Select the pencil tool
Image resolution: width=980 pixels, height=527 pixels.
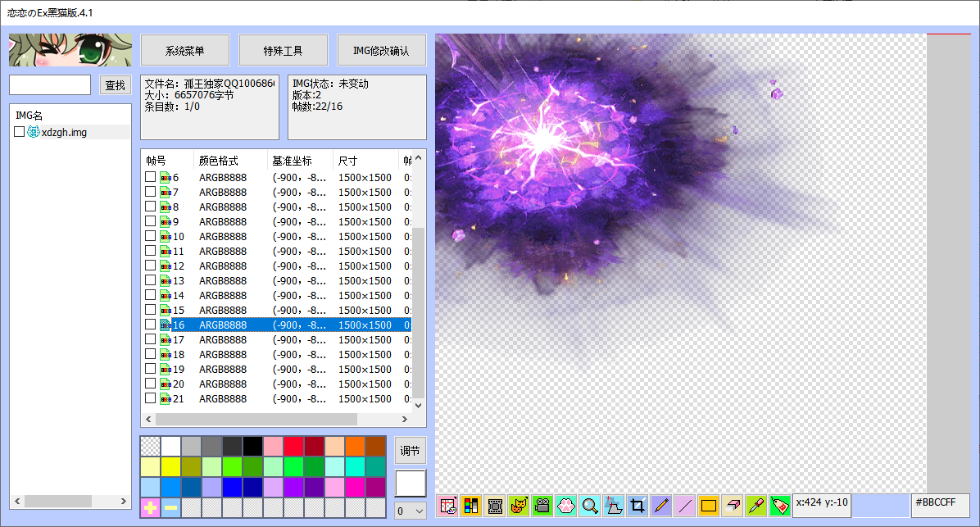(x=660, y=505)
